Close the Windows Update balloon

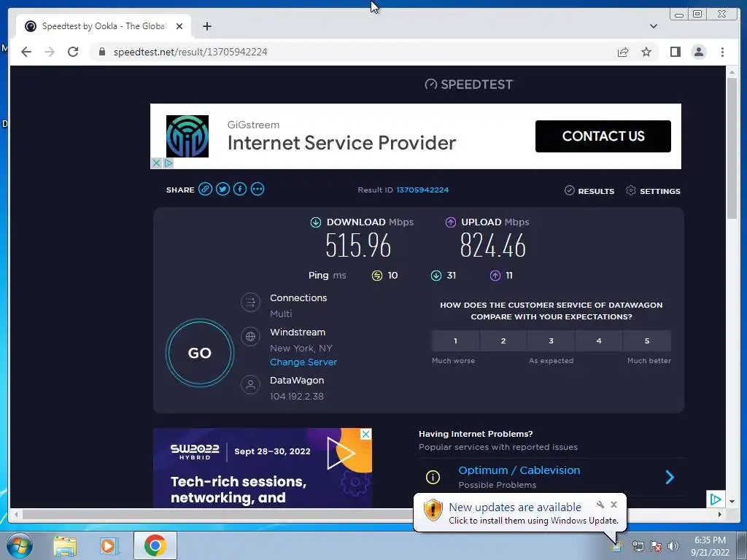(x=614, y=505)
